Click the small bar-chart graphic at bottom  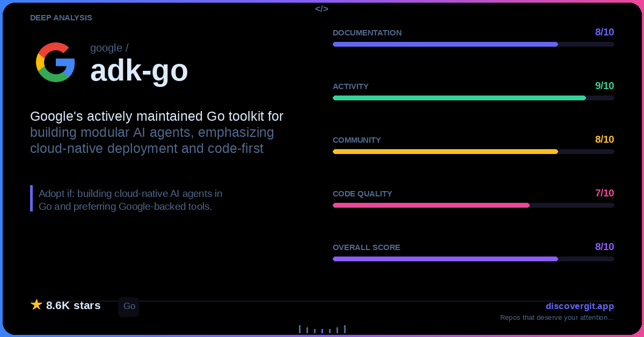click(322, 329)
